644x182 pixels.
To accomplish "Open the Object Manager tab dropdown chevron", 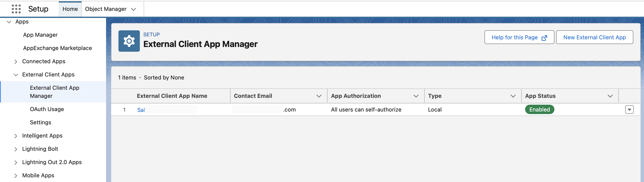I will pyautogui.click(x=133, y=9).
